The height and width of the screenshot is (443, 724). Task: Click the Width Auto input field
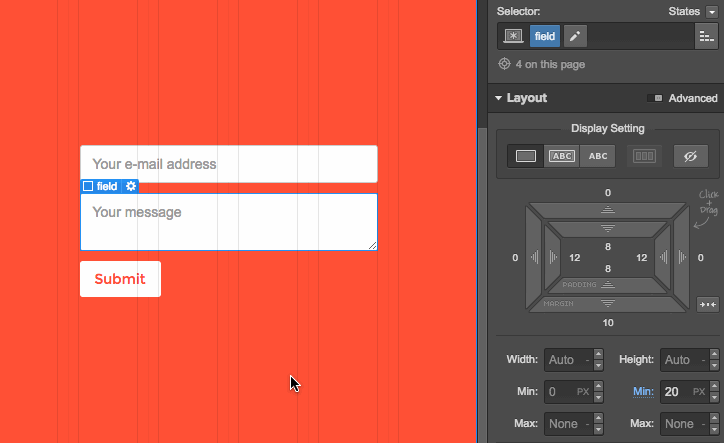click(x=568, y=359)
